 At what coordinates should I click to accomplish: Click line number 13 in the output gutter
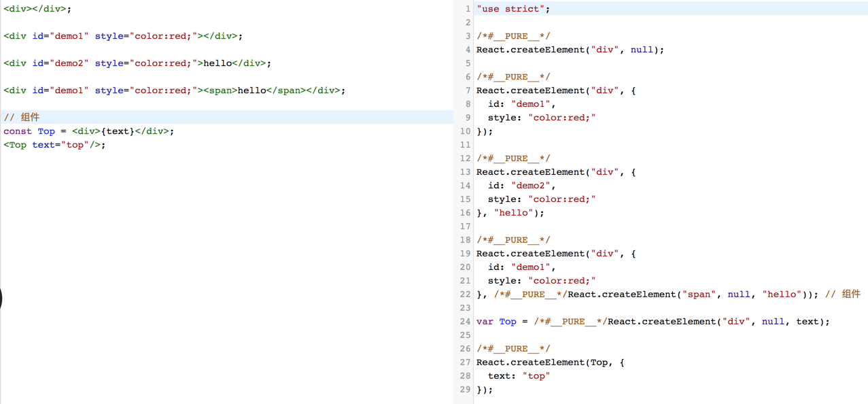(x=465, y=172)
